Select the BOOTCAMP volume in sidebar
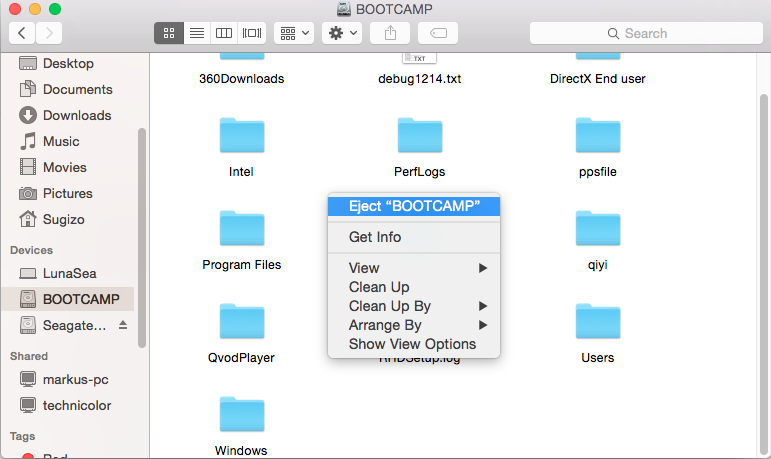The height and width of the screenshot is (459, 771). click(x=68, y=299)
